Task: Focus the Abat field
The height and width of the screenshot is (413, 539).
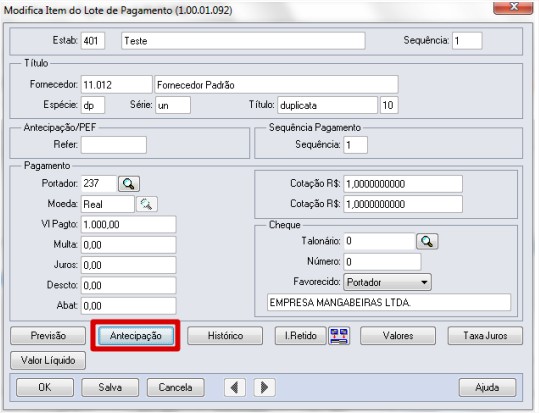Action: [x=129, y=306]
